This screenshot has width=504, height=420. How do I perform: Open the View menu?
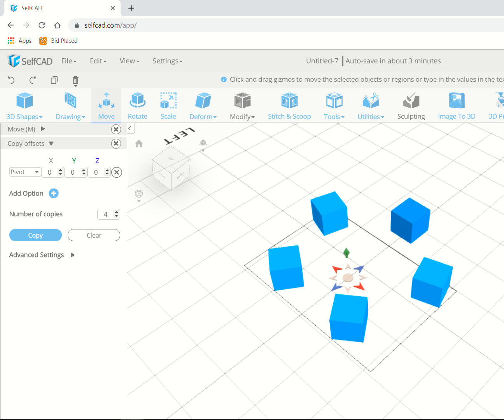129,61
